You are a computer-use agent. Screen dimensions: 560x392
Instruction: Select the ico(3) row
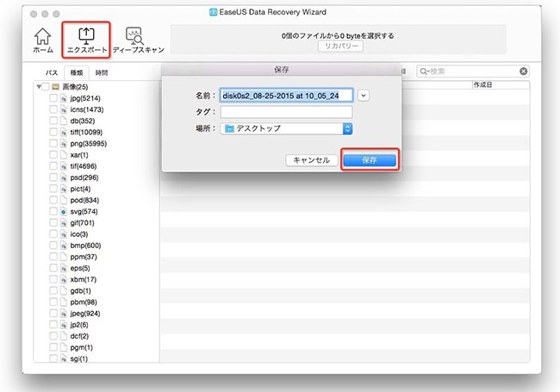pyautogui.click(x=79, y=233)
